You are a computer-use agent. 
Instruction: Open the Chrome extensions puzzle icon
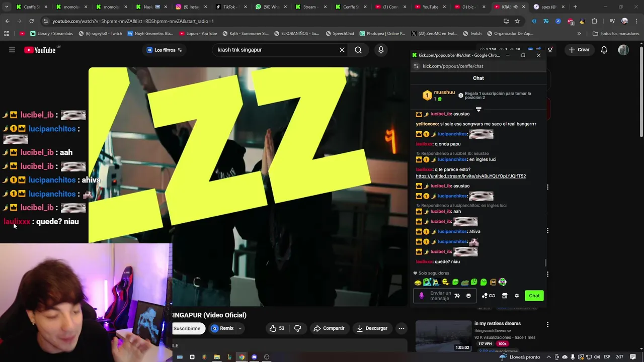coord(594,21)
